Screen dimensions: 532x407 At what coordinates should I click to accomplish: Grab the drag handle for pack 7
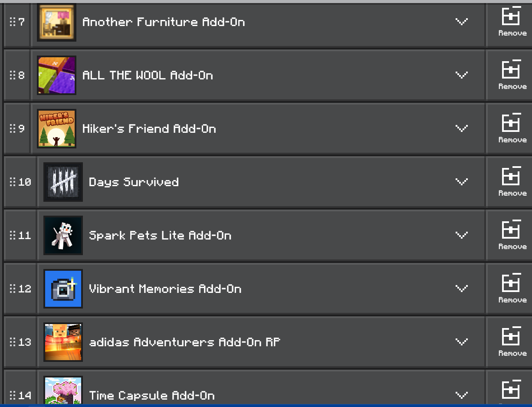(13, 22)
